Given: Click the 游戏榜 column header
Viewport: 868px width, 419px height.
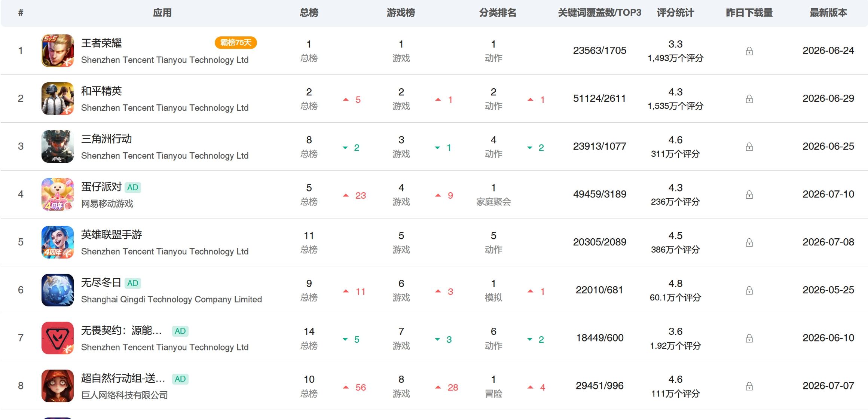Looking at the screenshot, I should click(401, 13).
